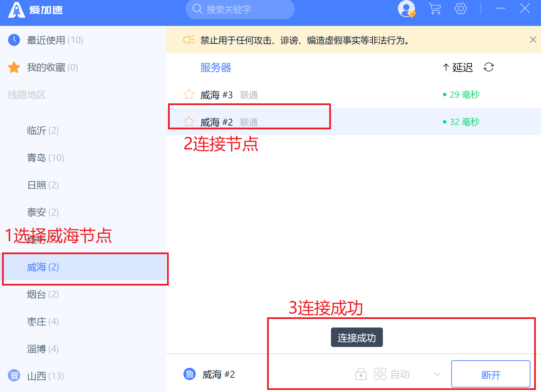Favorite the 威海 #3 server star
541x392 pixels.
(x=189, y=94)
